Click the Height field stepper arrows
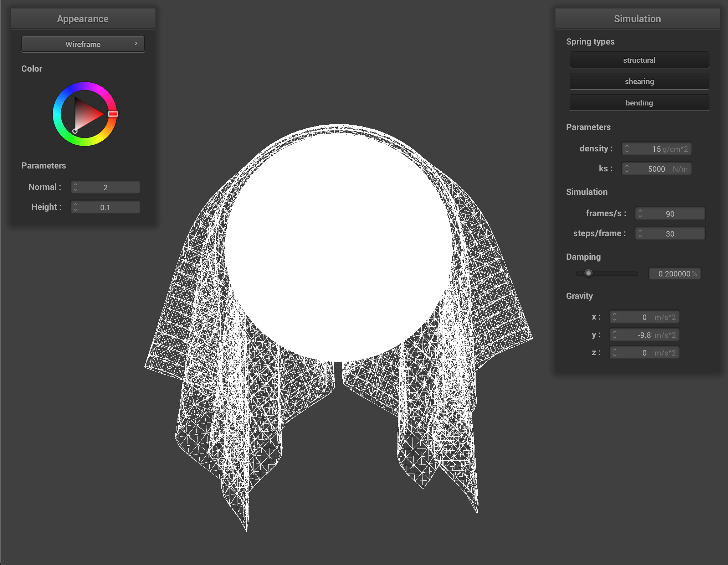The image size is (728, 565). click(76, 207)
